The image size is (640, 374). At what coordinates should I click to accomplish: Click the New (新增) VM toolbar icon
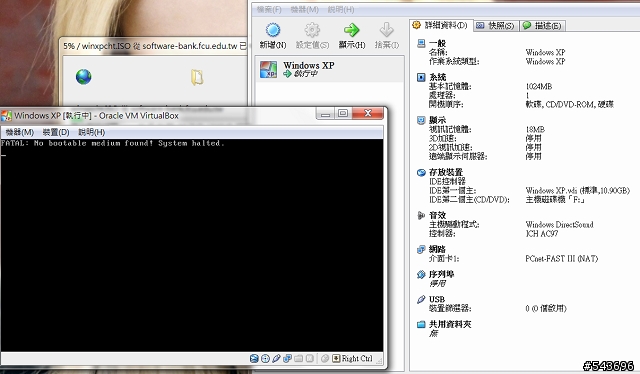[273, 30]
